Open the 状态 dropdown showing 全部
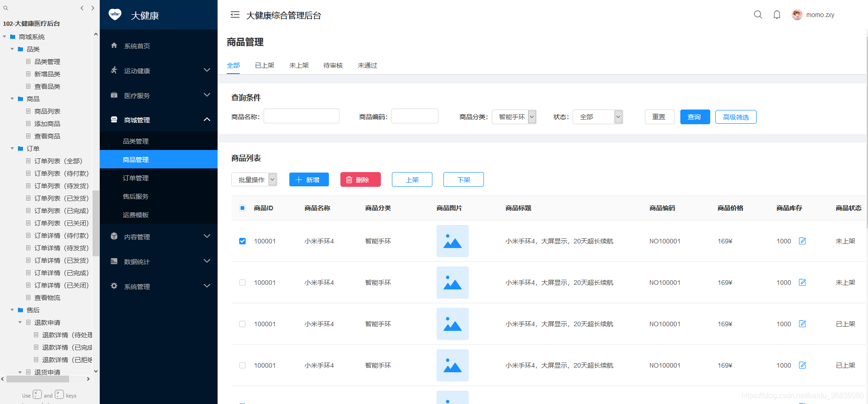Screen dimensions: 868x404 tap(598, 117)
